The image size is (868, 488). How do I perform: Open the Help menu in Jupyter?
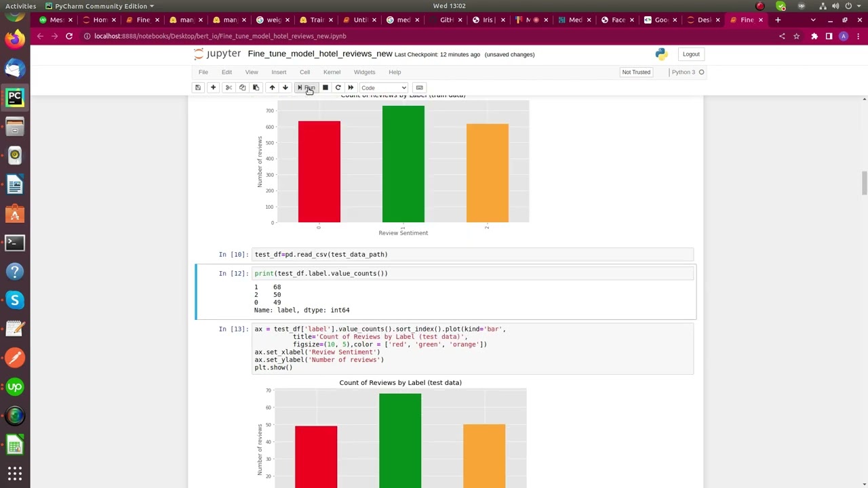click(395, 72)
